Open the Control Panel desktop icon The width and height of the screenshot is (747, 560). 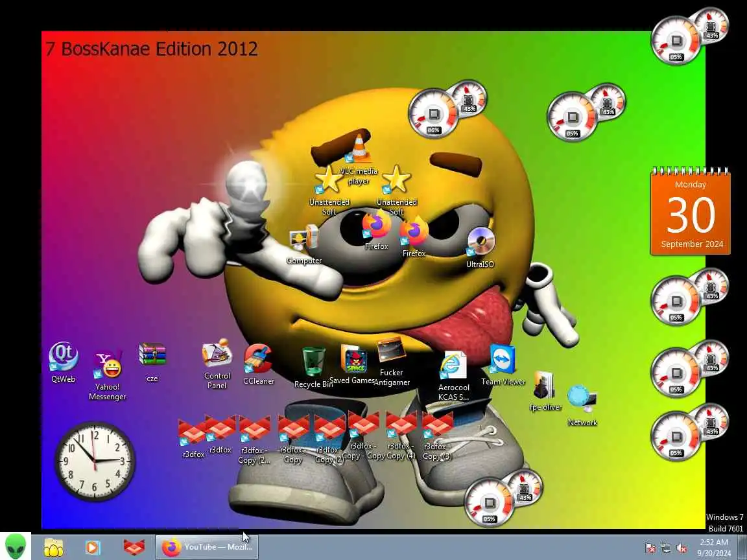(x=217, y=365)
